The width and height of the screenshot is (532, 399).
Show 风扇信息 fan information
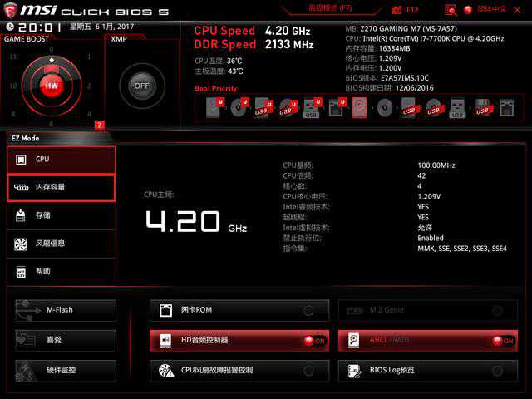coord(61,244)
